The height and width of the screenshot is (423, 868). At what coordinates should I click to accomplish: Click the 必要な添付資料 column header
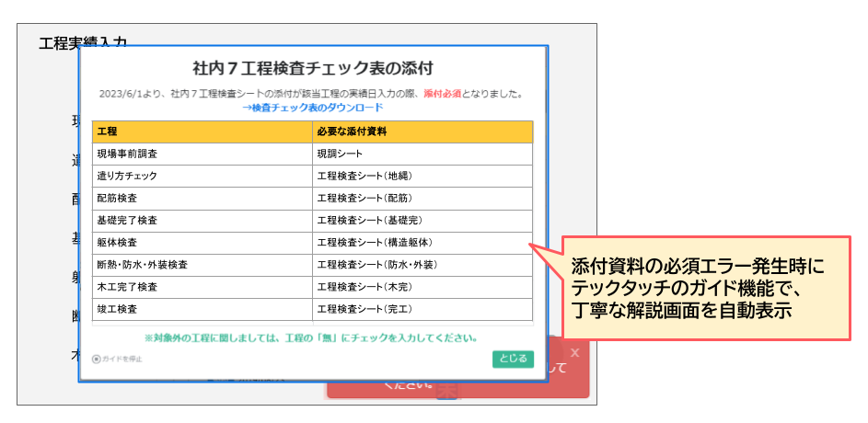pyautogui.click(x=422, y=131)
